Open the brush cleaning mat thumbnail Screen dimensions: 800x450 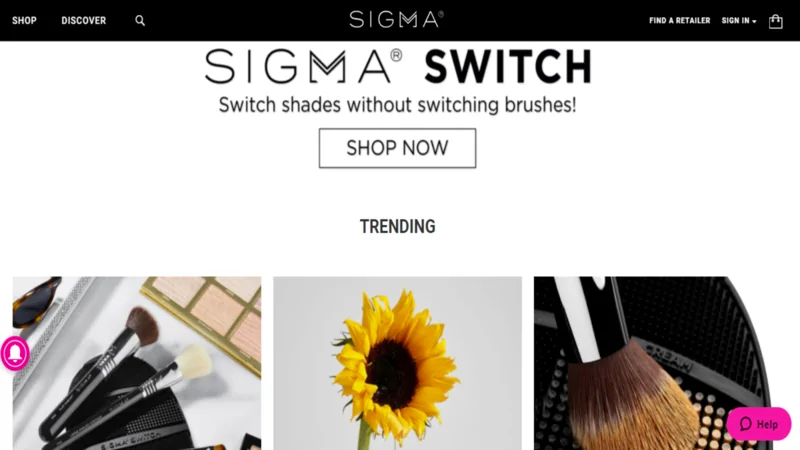point(658,363)
